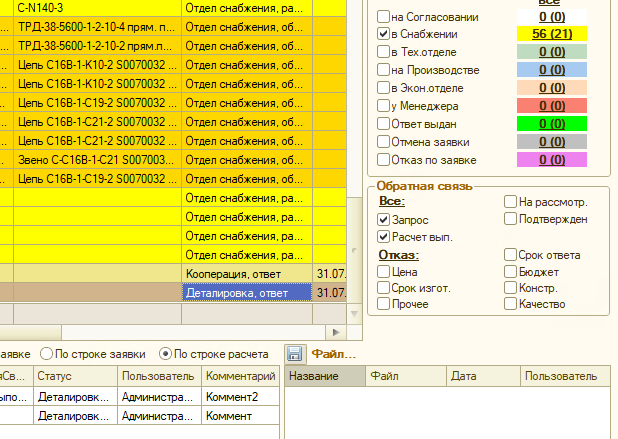Select the 'Деталировка, ответ' cell
This screenshot has width=618, height=439.
pyautogui.click(x=247, y=293)
